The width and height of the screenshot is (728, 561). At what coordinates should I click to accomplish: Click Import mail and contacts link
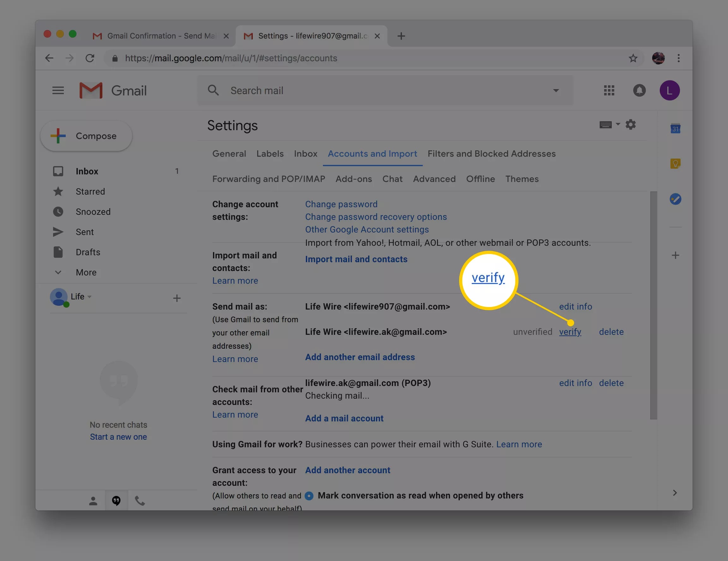coord(356,259)
